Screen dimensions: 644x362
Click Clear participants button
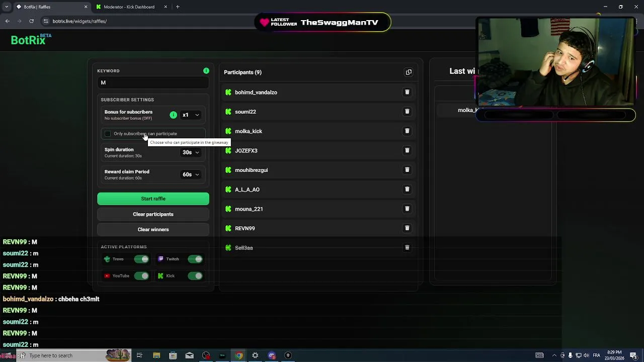point(153,214)
